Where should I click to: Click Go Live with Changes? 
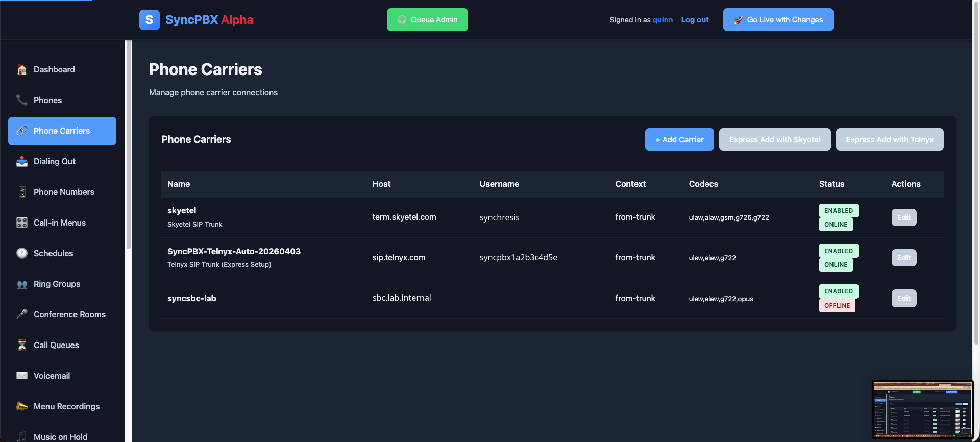coord(778,20)
